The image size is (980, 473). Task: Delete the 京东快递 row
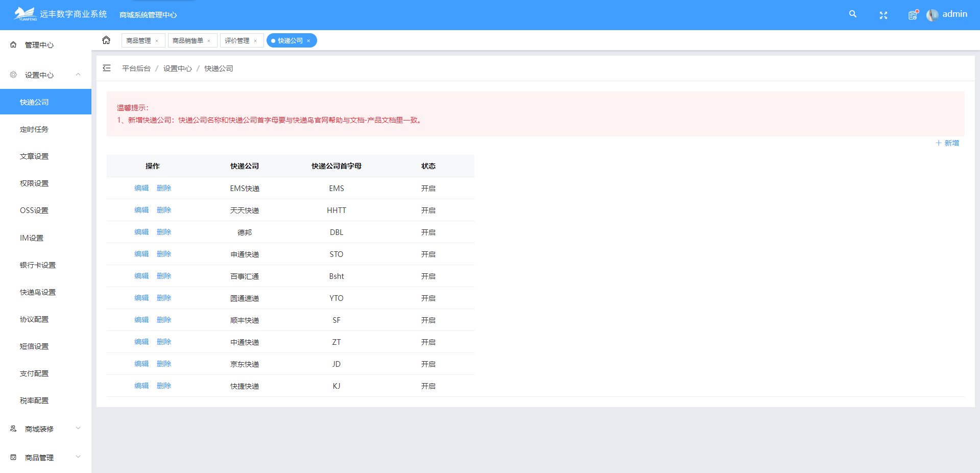click(164, 364)
